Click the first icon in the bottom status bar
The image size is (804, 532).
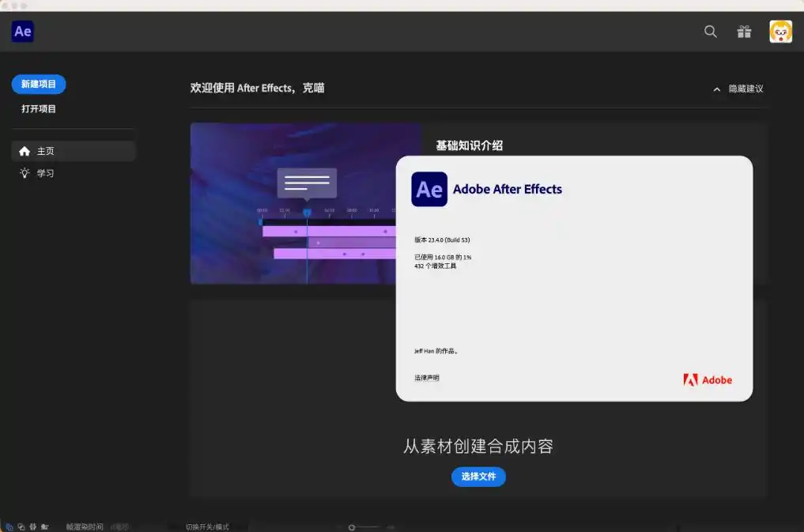click(x=9, y=526)
